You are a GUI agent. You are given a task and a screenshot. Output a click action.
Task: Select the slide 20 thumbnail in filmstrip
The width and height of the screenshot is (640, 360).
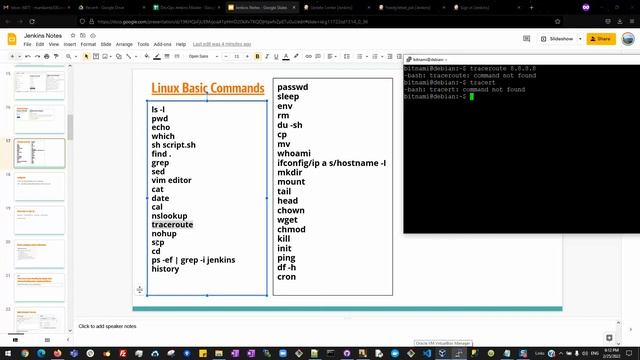click(x=40, y=254)
